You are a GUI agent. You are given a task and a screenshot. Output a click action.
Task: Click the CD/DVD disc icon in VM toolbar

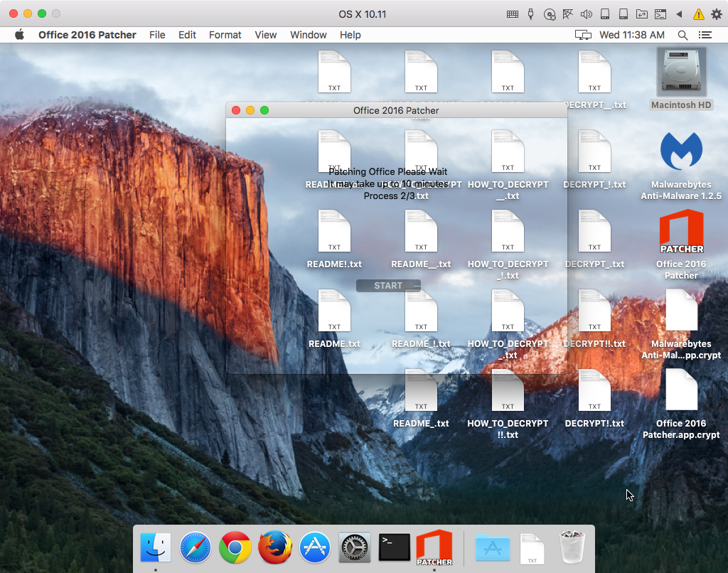pyautogui.click(x=550, y=14)
